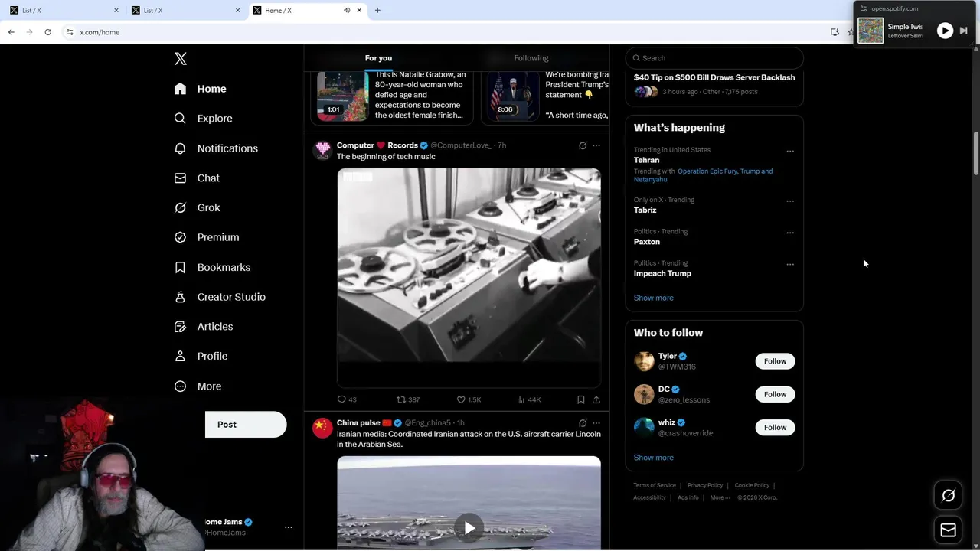This screenshot has height=551, width=980.
Task: Open Cookie Policy link
Action: (x=752, y=485)
